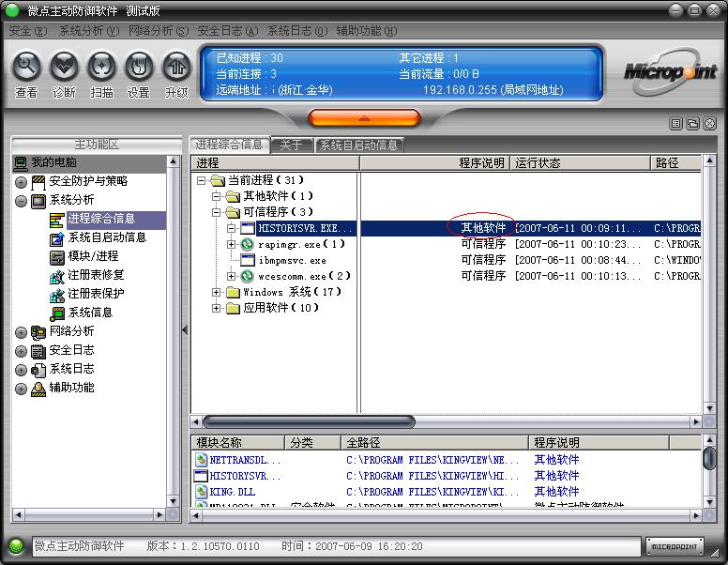Click the 系统信息 sidebar icon

click(x=56, y=313)
